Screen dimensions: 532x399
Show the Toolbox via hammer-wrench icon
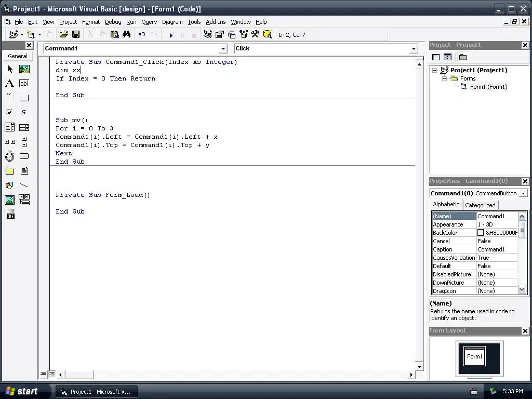click(255, 35)
